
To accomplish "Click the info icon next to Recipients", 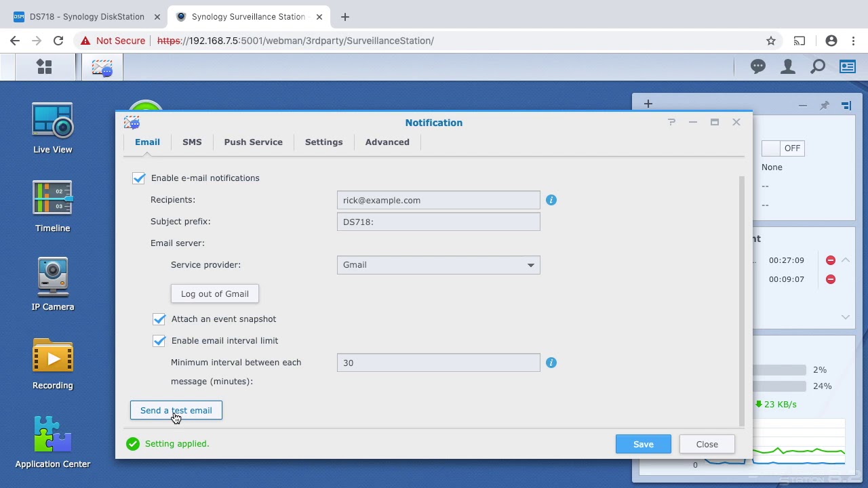I will pos(551,200).
